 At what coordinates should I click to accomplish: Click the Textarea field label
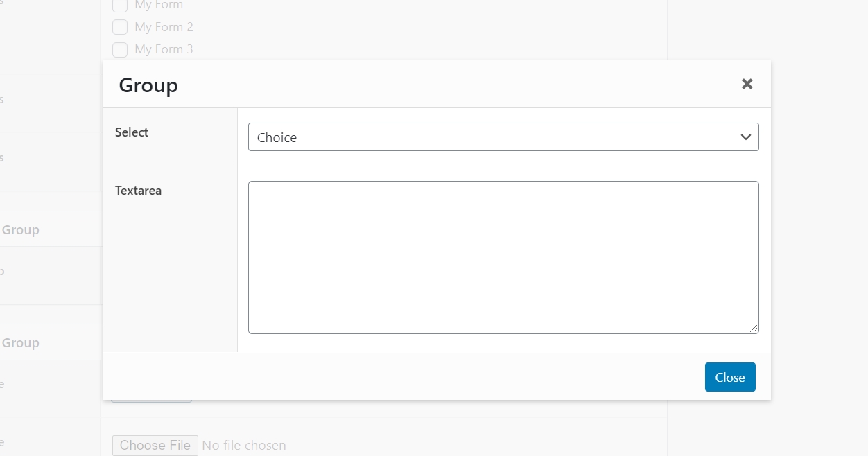tap(138, 191)
